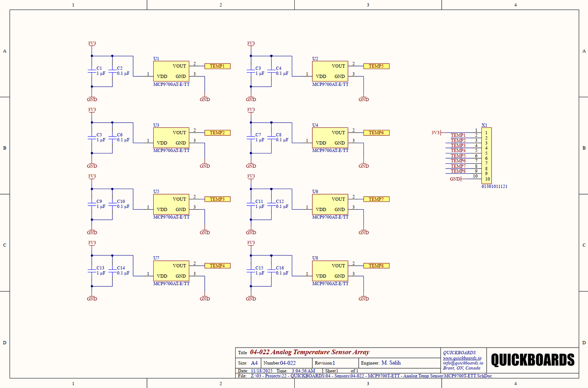
Task: Select the U4 sensor component
Action: 330,138
